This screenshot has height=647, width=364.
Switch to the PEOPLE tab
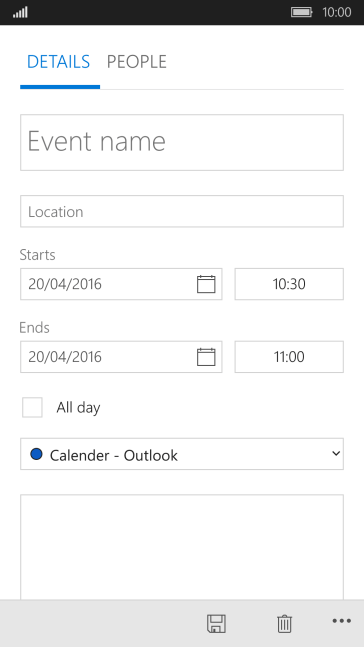pos(137,62)
